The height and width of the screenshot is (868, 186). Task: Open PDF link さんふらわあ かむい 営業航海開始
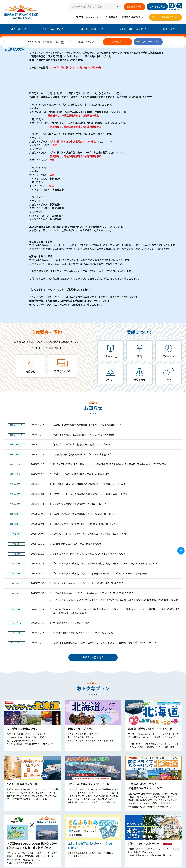[105, 643]
